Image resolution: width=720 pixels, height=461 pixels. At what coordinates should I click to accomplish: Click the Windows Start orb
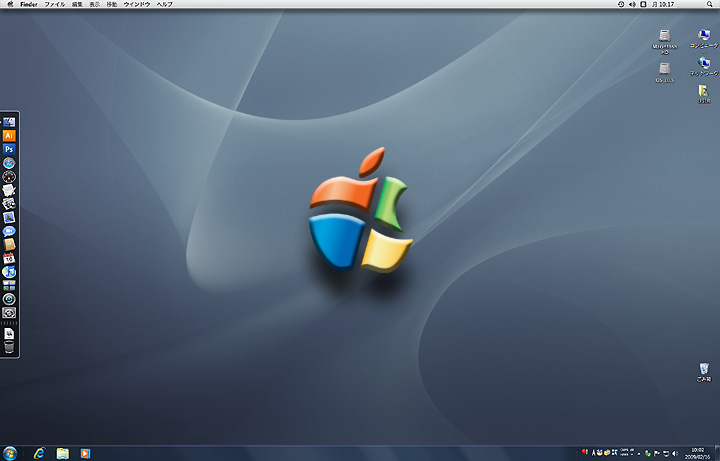(x=9, y=453)
